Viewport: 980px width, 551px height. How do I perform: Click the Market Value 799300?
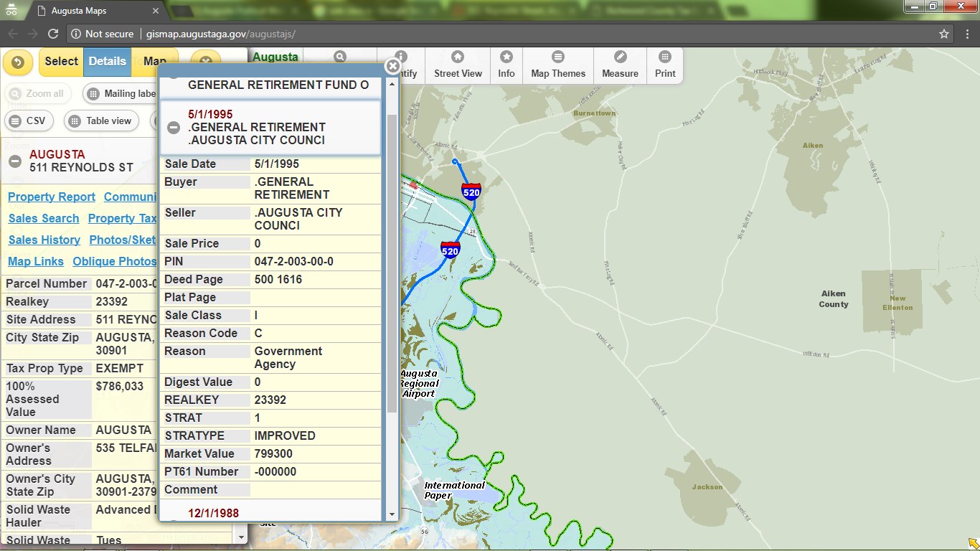[275, 453]
